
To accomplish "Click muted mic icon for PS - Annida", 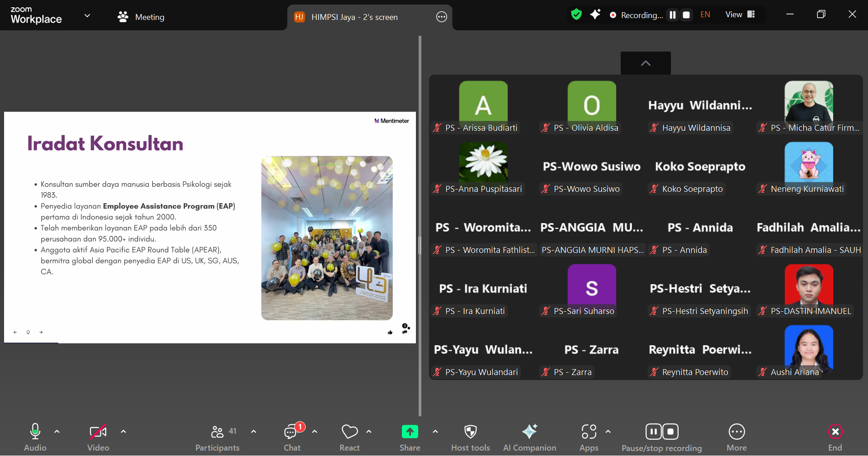I will (654, 250).
